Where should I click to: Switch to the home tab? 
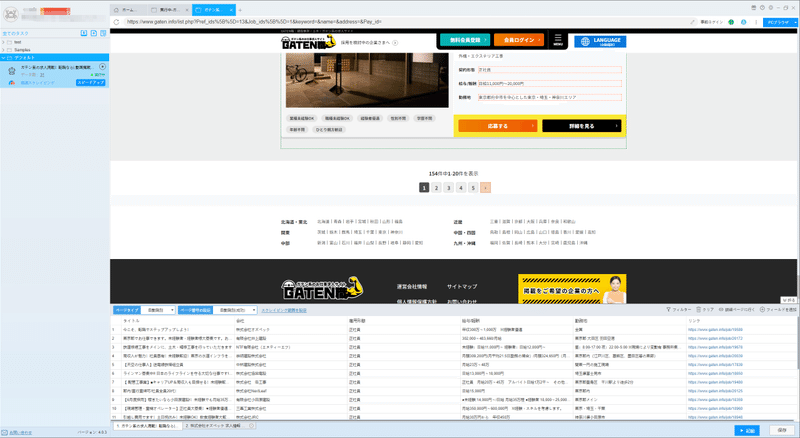point(128,10)
